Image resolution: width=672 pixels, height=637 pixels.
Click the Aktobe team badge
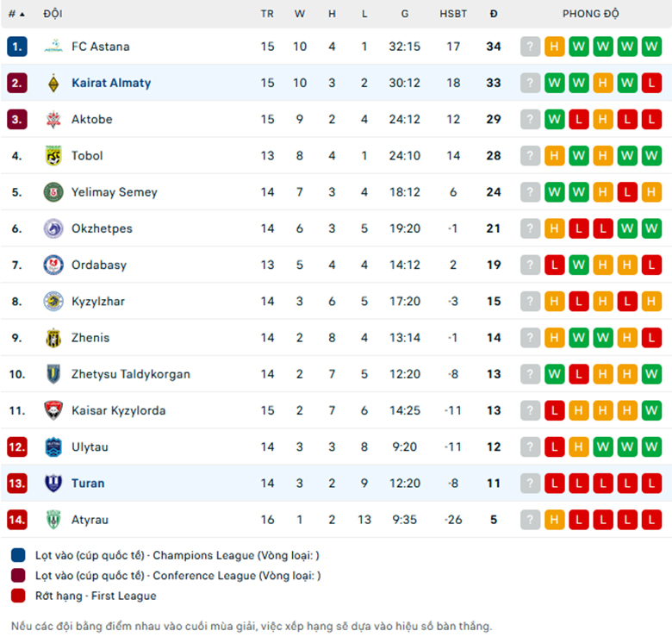tap(53, 119)
